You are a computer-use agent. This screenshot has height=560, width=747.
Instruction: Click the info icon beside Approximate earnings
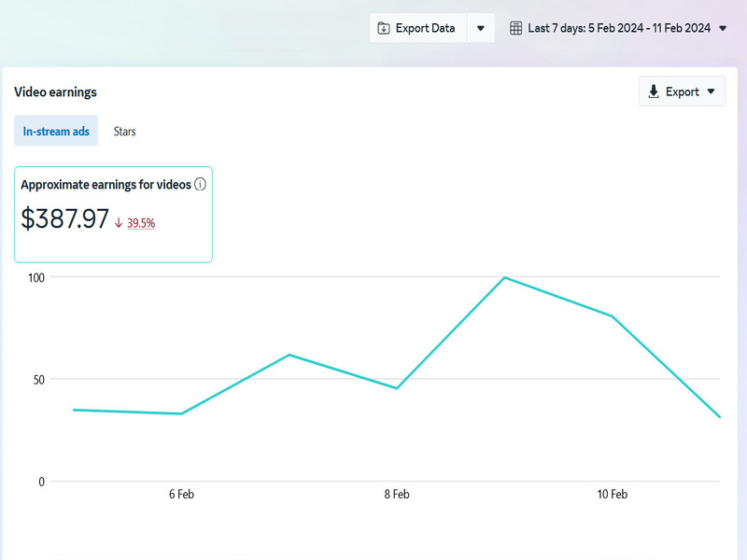click(x=200, y=185)
